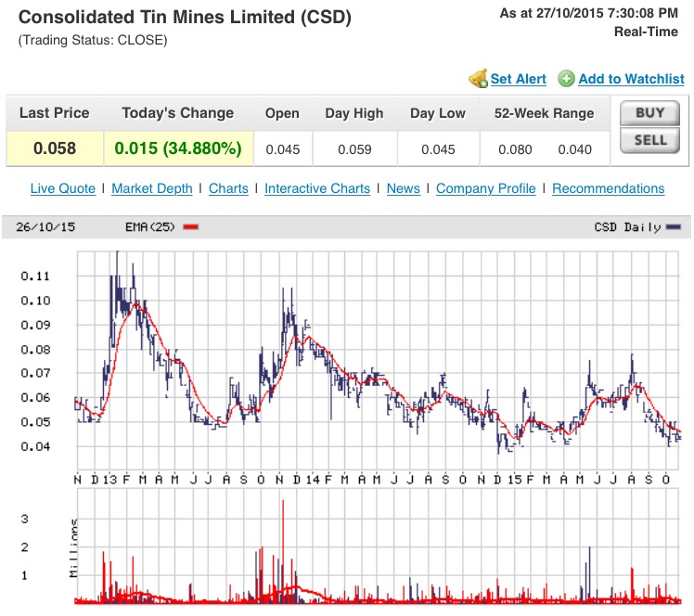Click the Millions volume axis label
The image size is (694, 616).
(73, 548)
